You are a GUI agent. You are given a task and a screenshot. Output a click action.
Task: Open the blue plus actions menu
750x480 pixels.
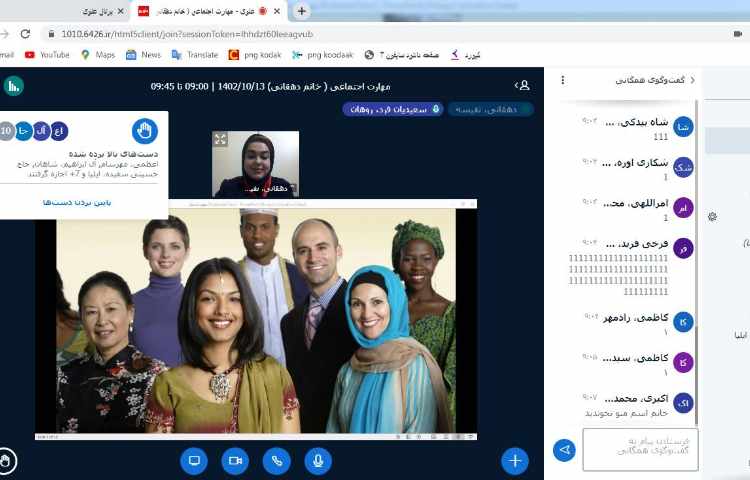click(515, 461)
